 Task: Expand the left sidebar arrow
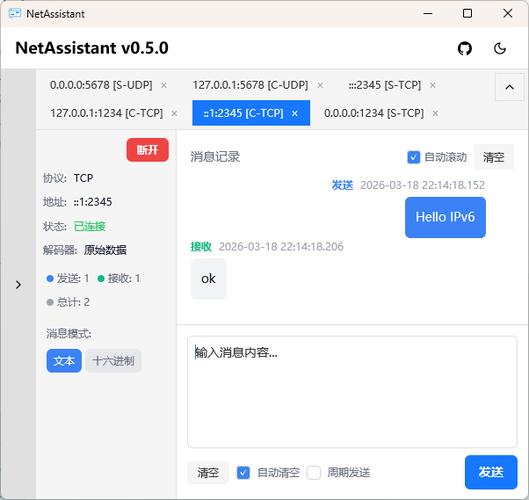tap(18, 285)
